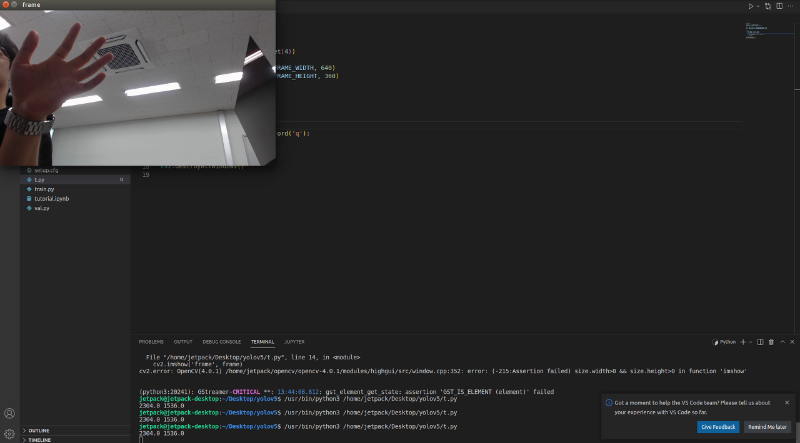The width and height of the screenshot is (800, 443).
Task: Click the cv2.error OpenCV message line
Action: point(442,372)
